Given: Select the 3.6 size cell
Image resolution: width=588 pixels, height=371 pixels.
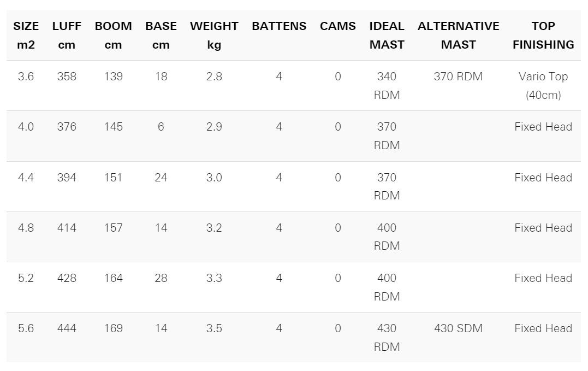Looking at the screenshot, I should click(x=26, y=76).
